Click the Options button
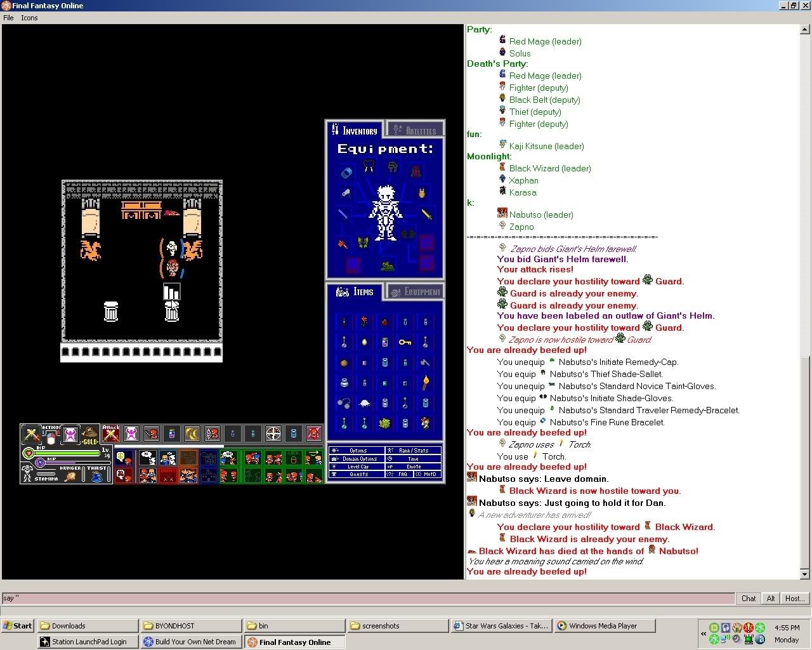This screenshot has height=650, width=812. 357,451
